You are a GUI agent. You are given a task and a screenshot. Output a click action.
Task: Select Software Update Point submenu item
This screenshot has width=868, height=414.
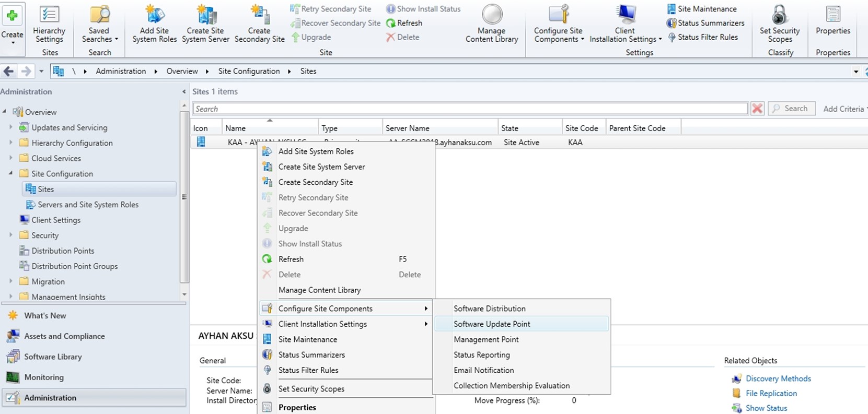point(522,324)
